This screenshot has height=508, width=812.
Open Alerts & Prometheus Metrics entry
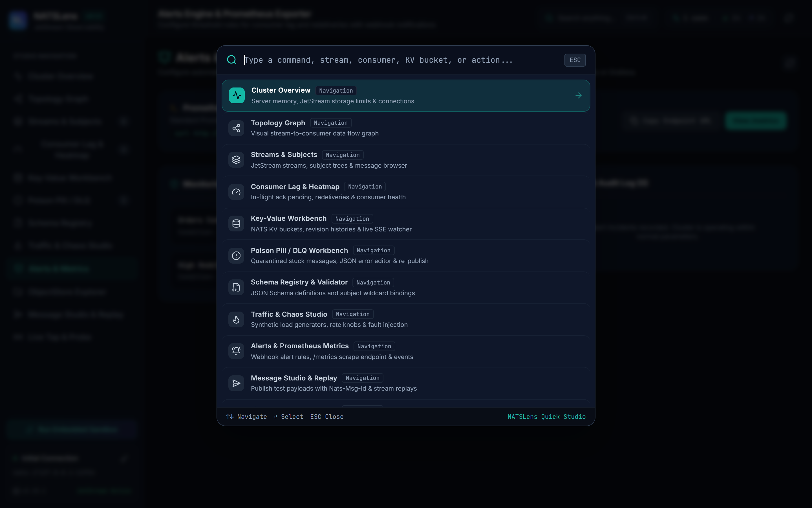[x=406, y=351]
